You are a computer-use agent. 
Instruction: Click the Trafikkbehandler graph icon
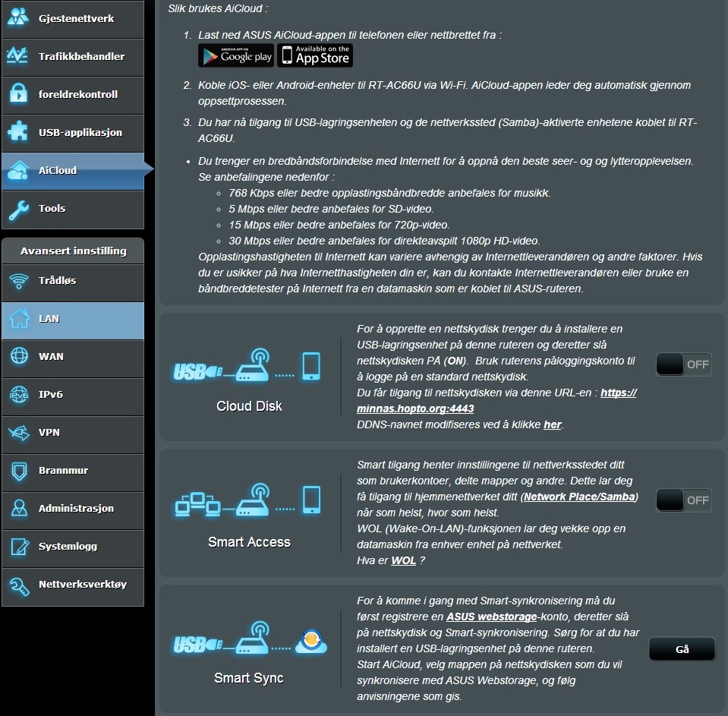(x=17, y=55)
